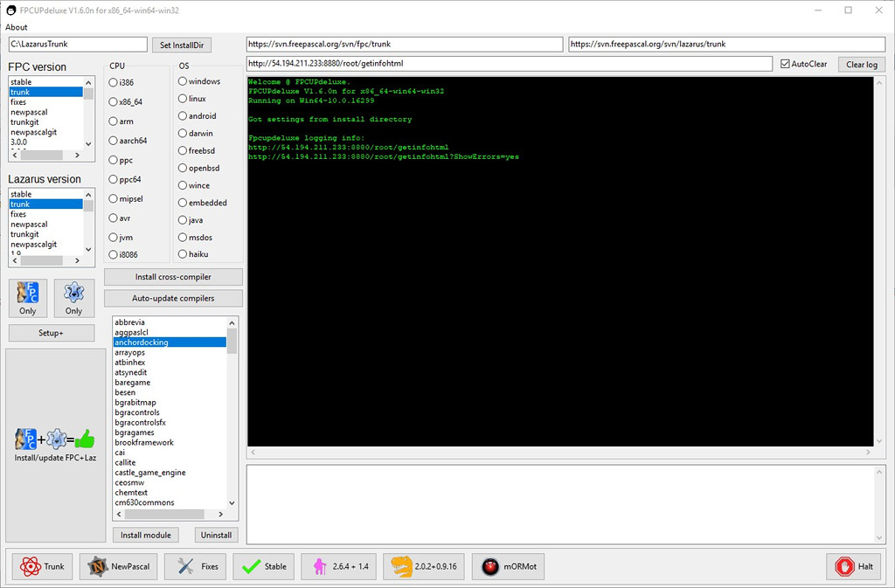Select the x86_64 CPU radio button
Image resolution: width=895 pixels, height=588 pixels.
point(114,101)
